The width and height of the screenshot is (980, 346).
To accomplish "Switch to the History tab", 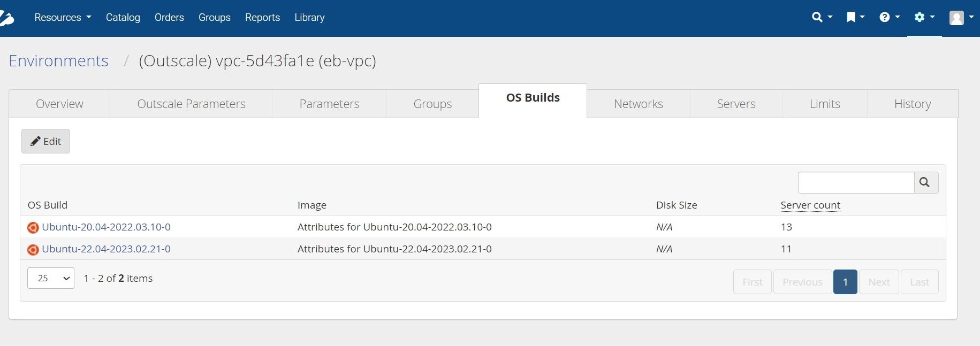I will (913, 104).
